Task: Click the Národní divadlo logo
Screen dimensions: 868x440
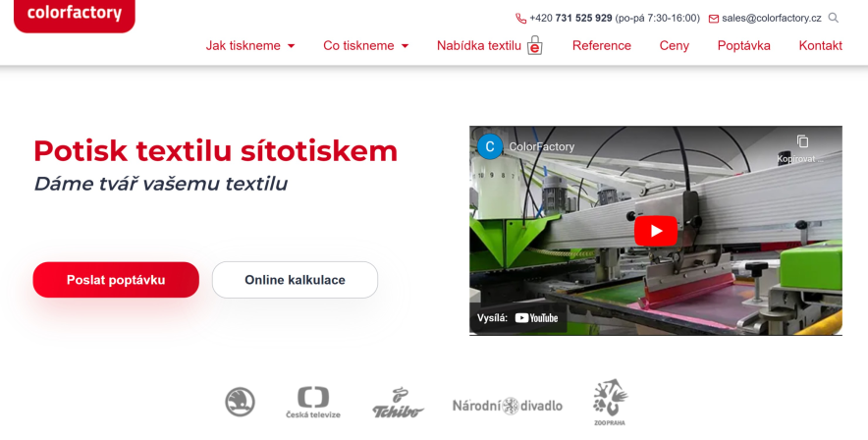Action: tap(507, 406)
